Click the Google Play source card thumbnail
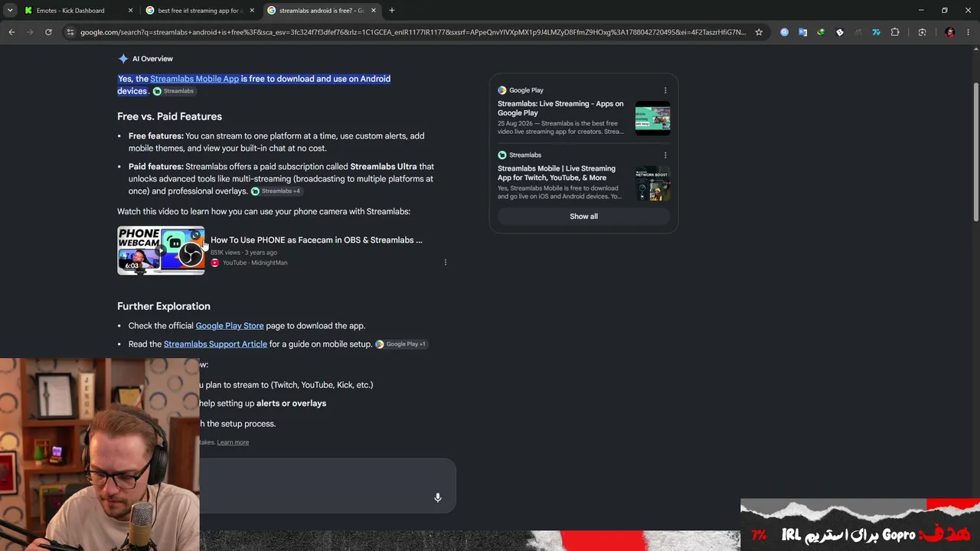980x551 pixels. click(652, 118)
